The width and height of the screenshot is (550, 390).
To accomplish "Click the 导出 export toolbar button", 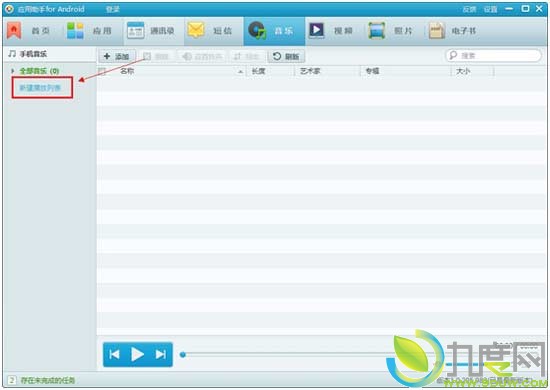I will (x=247, y=56).
